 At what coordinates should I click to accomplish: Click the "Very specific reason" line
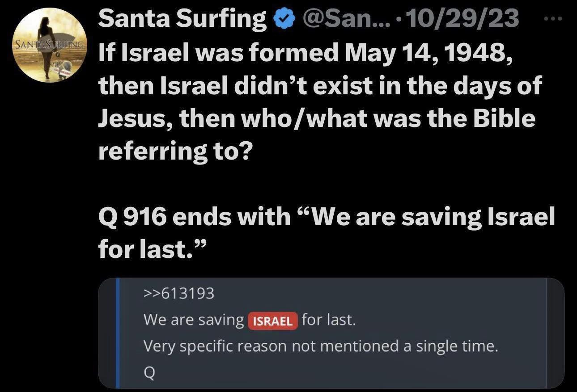pyautogui.click(x=320, y=346)
